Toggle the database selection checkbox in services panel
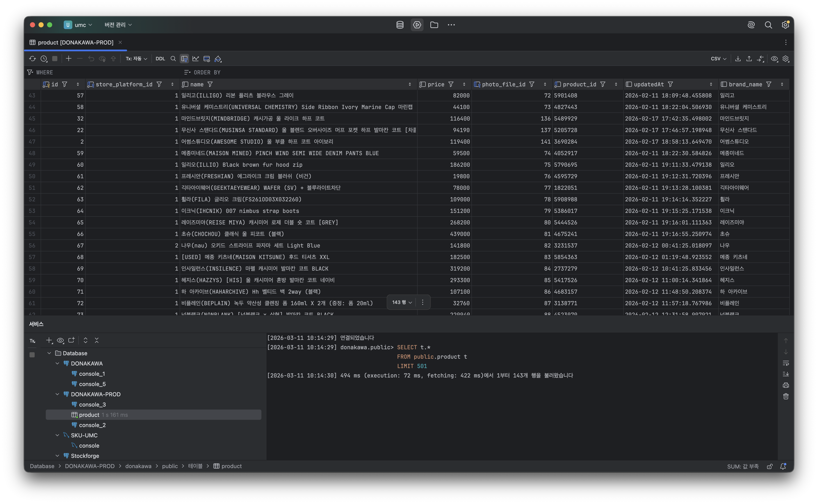This screenshot has height=504, width=818. [32, 355]
